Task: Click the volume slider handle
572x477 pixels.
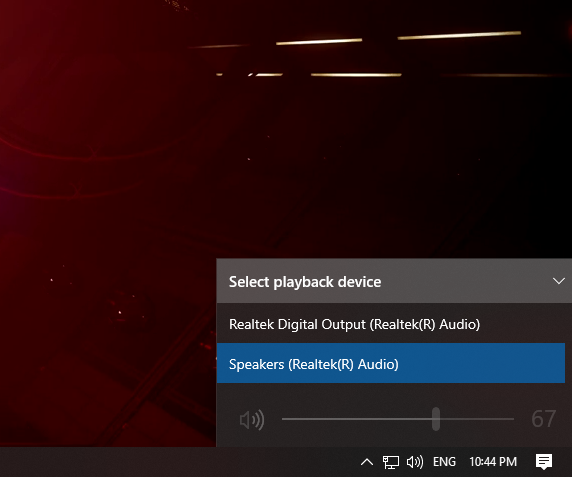Action: point(436,419)
